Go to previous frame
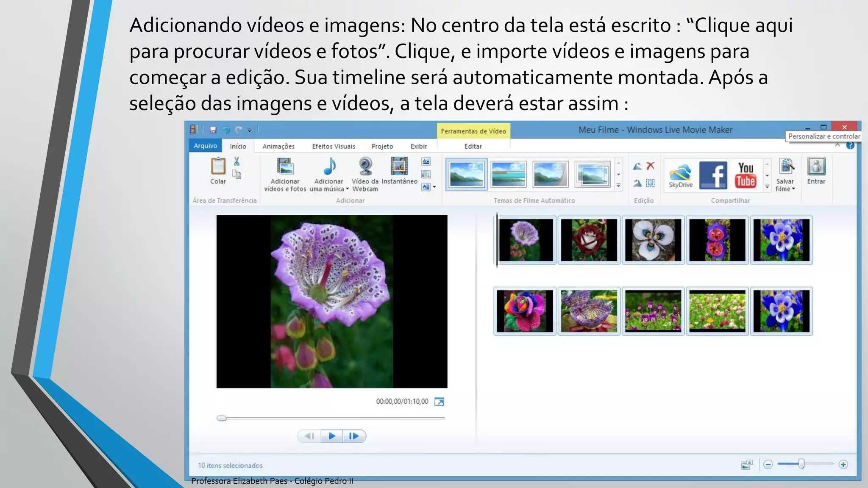868x488 pixels. coord(310,436)
